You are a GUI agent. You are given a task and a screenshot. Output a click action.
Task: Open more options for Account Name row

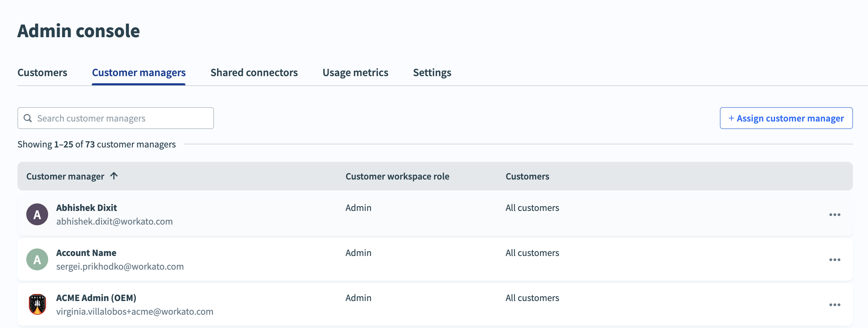835,260
